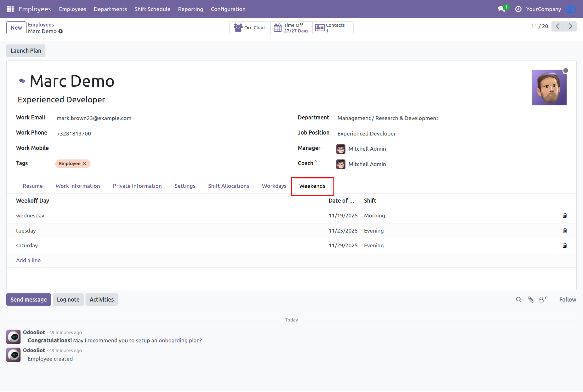Go to the next employee record
The width and height of the screenshot is (583, 392).
tap(570, 26)
